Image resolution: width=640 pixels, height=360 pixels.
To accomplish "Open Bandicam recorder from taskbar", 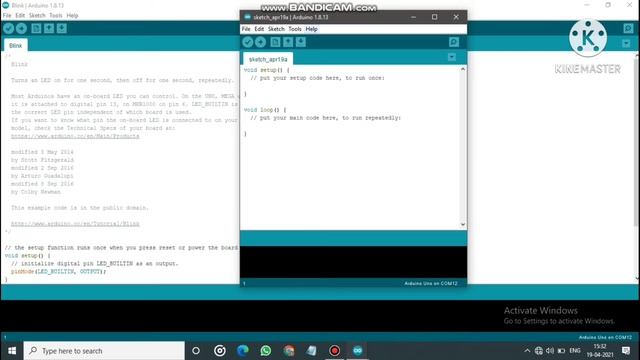I will 335,351.
